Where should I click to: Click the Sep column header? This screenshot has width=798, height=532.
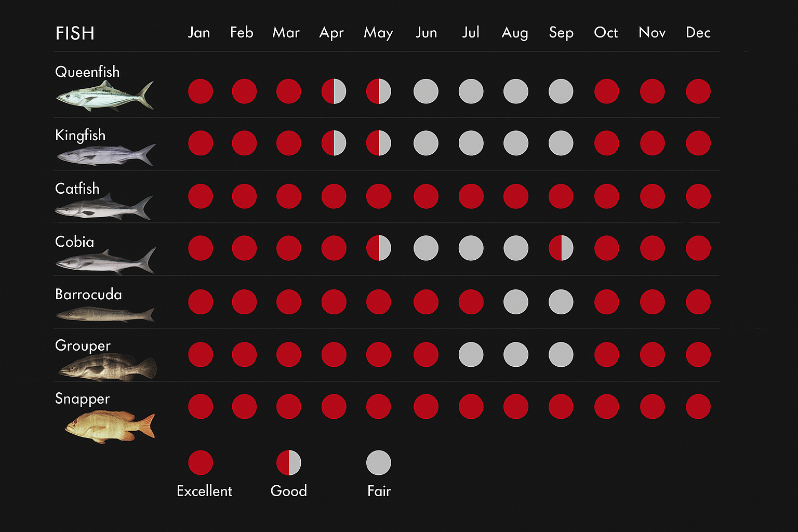pyautogui.click(x=561, y=33)
